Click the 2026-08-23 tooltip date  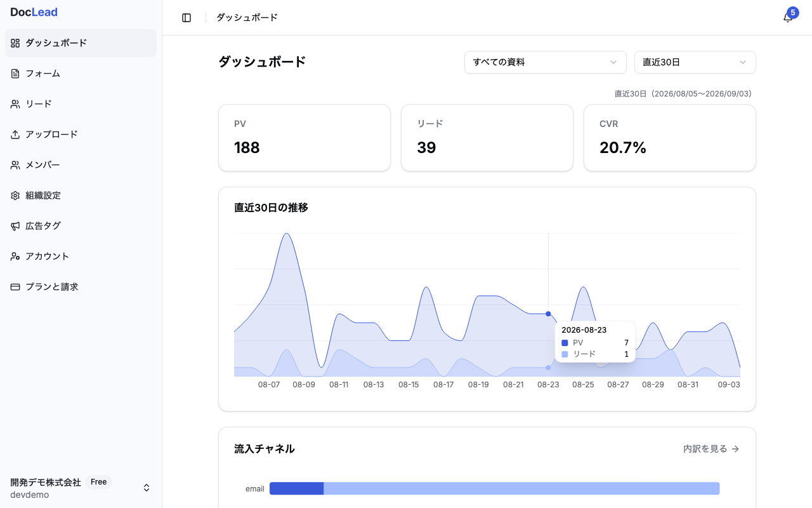(584, 330)
